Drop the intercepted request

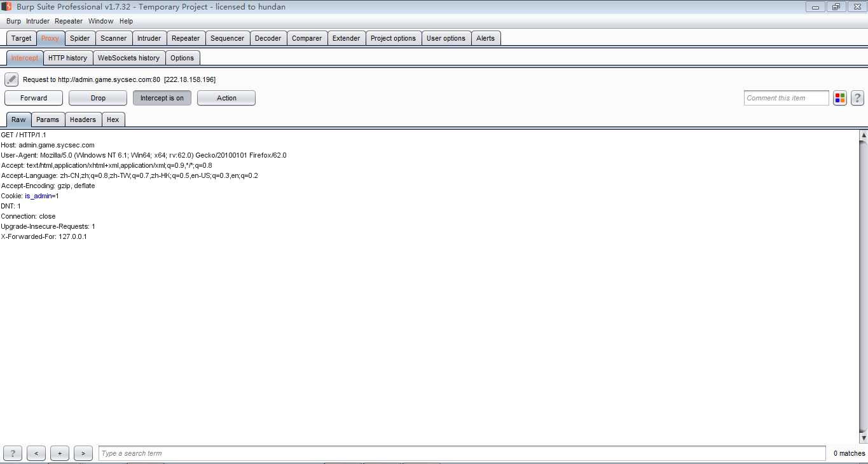coord(98,98)
